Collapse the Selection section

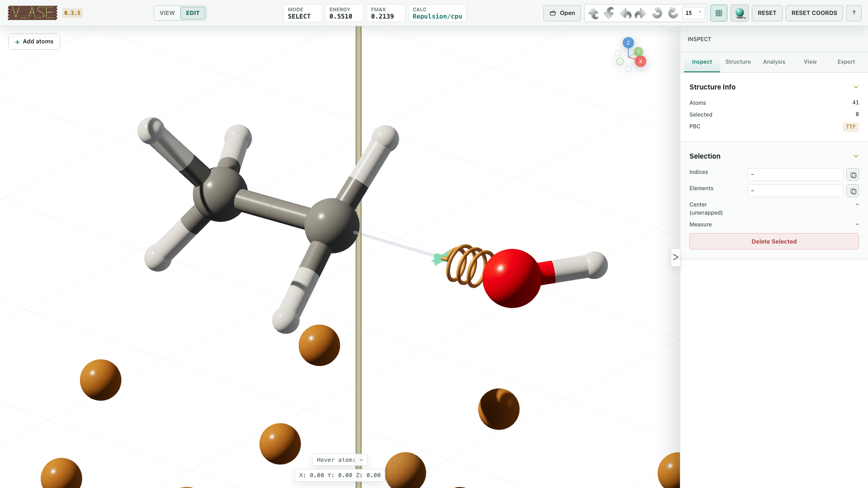(856, 156)
